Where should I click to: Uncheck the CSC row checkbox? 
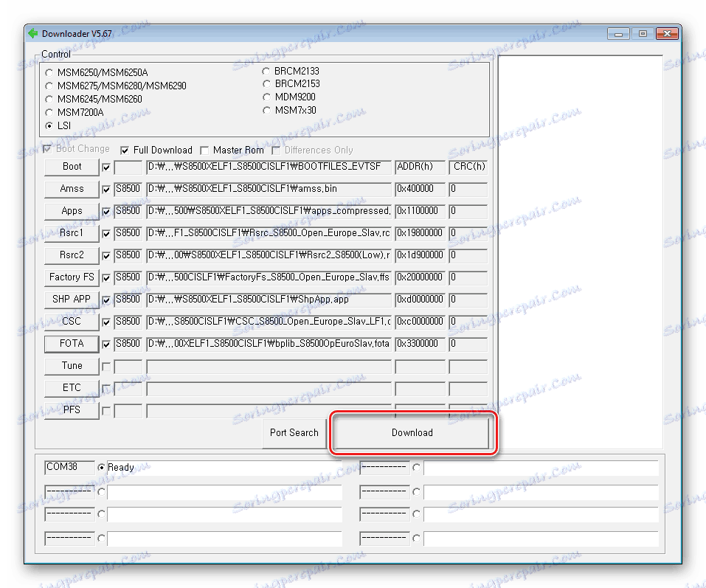tap(106, 322)
